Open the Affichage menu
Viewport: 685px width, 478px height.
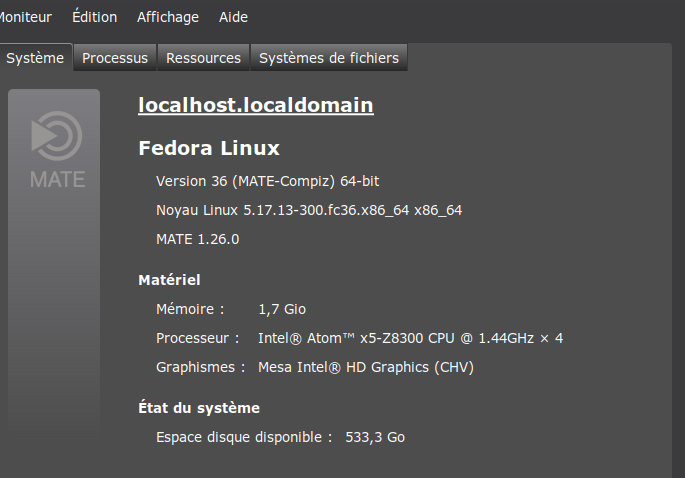click(168, 17)
